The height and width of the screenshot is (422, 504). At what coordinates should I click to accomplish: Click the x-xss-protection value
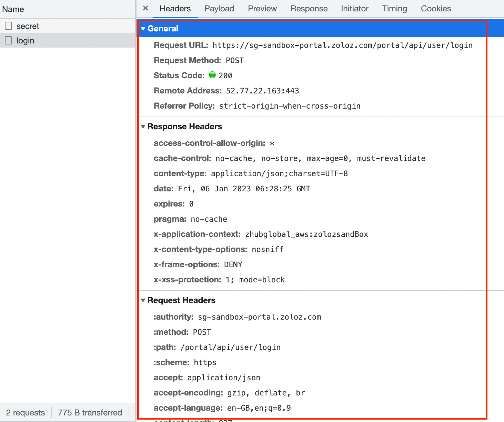pos(255,280)
